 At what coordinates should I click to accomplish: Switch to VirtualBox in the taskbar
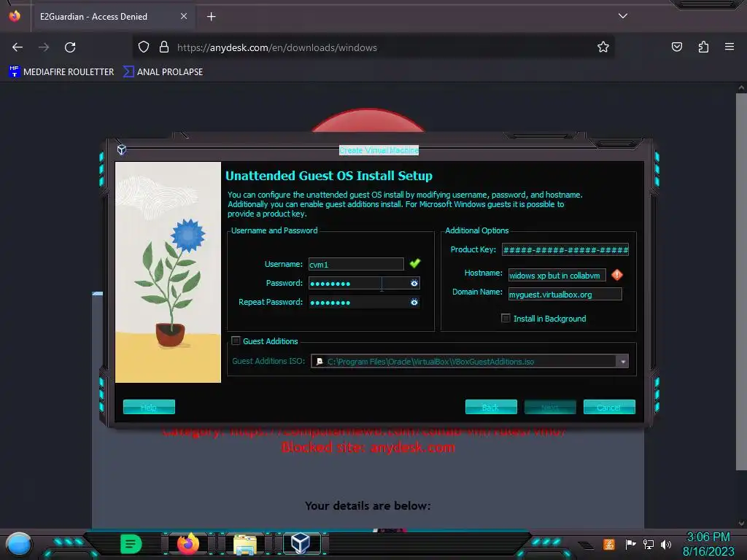[x=301, y=543]
